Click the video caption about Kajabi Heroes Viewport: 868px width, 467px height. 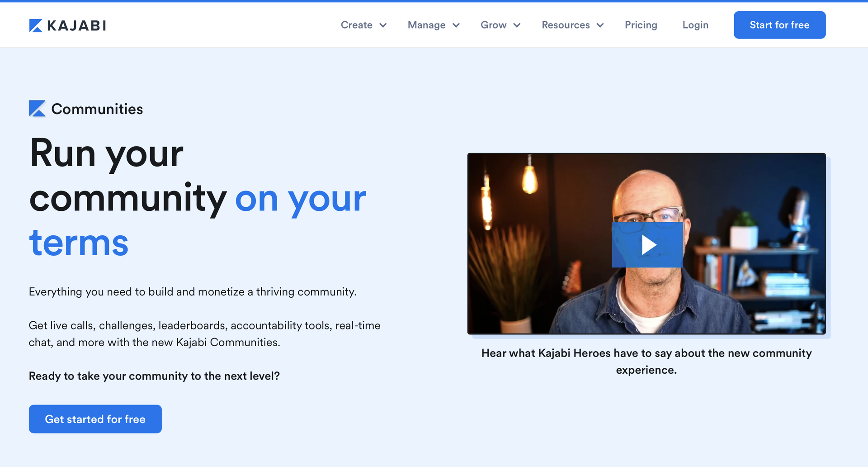[646, 362]
